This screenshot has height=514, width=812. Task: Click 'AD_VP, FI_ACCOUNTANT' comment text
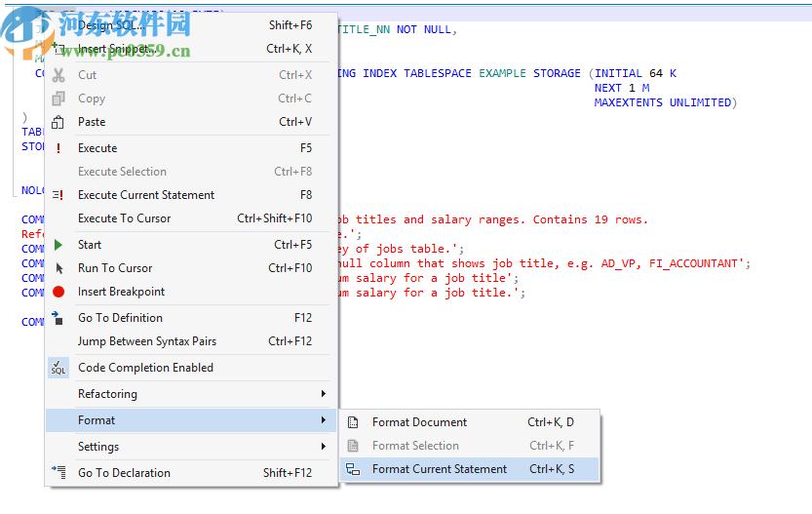click(x=669, y=263)
